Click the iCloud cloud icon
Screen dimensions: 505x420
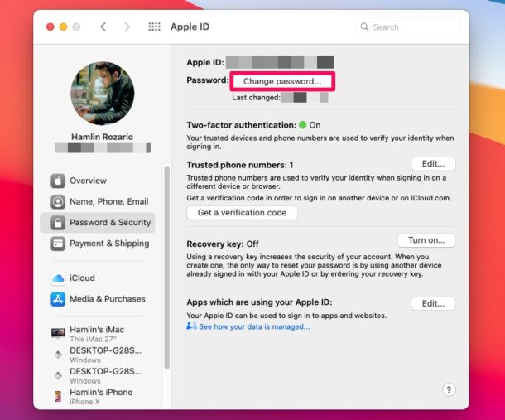58,278
